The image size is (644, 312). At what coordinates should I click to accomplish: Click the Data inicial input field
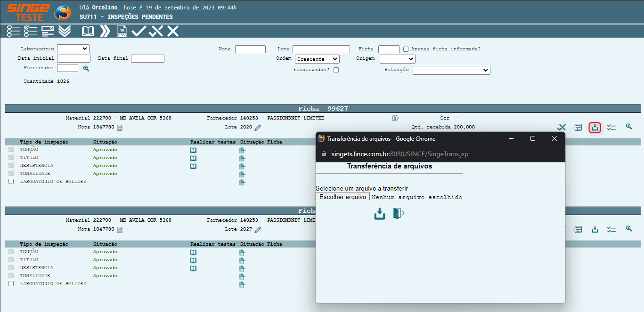coord(73,58)
